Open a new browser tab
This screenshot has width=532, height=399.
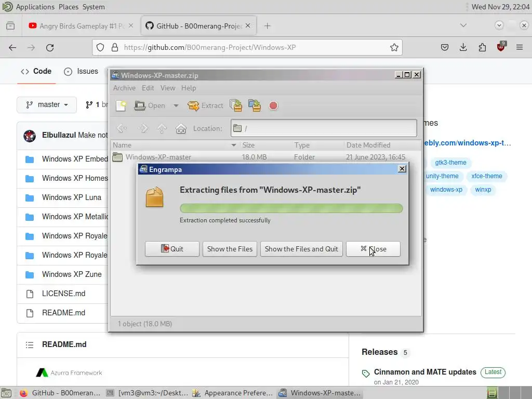pos(268,26)
